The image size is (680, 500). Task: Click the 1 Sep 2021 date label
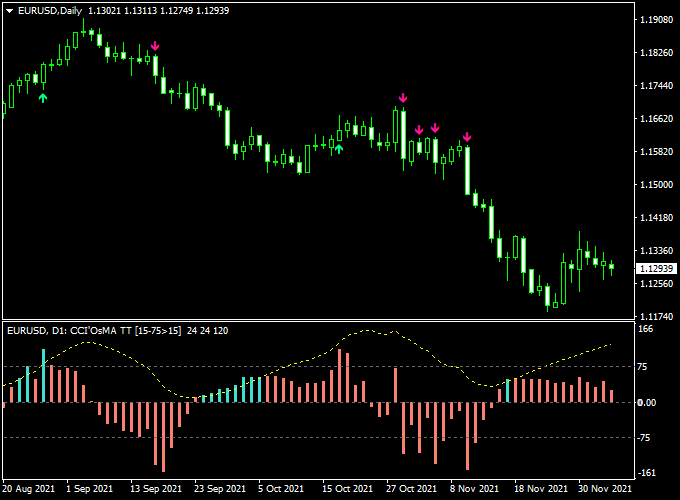(x=89, y=489)
